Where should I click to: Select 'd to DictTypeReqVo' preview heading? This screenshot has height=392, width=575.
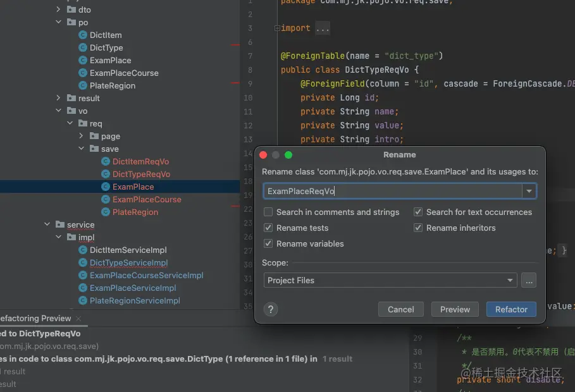[x=40, y=334]
